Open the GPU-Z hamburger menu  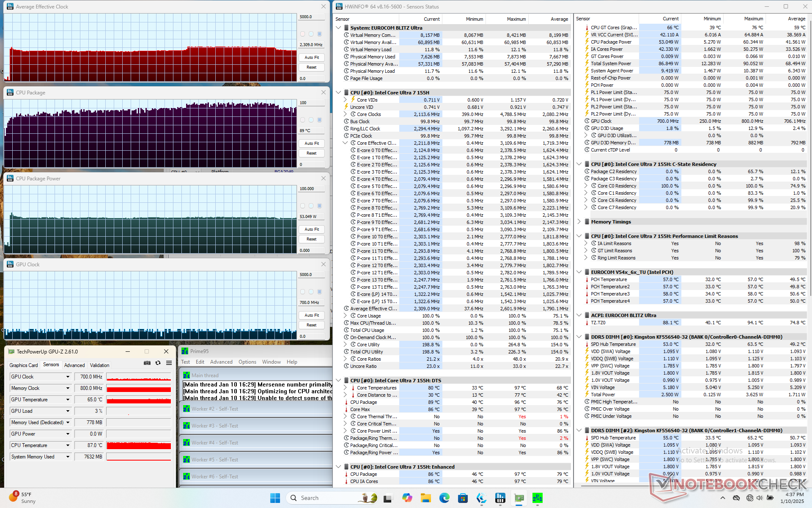[169, 363]
